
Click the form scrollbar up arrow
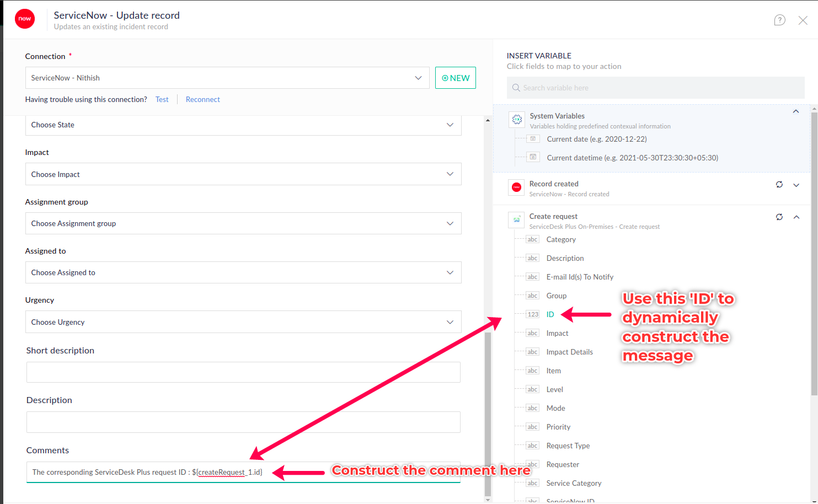point(488,120)
